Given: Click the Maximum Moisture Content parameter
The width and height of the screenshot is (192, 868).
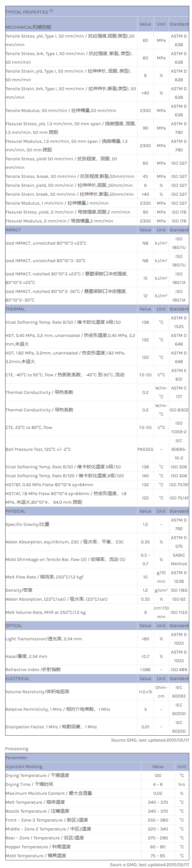Looking at the screenshot, I should [x=49, y=793].
